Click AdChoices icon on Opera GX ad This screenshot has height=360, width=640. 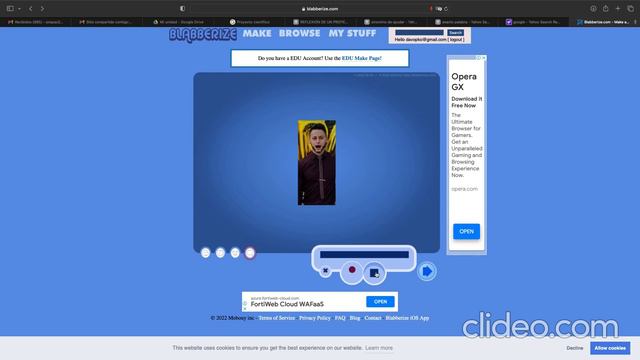[x=479, y=58]
